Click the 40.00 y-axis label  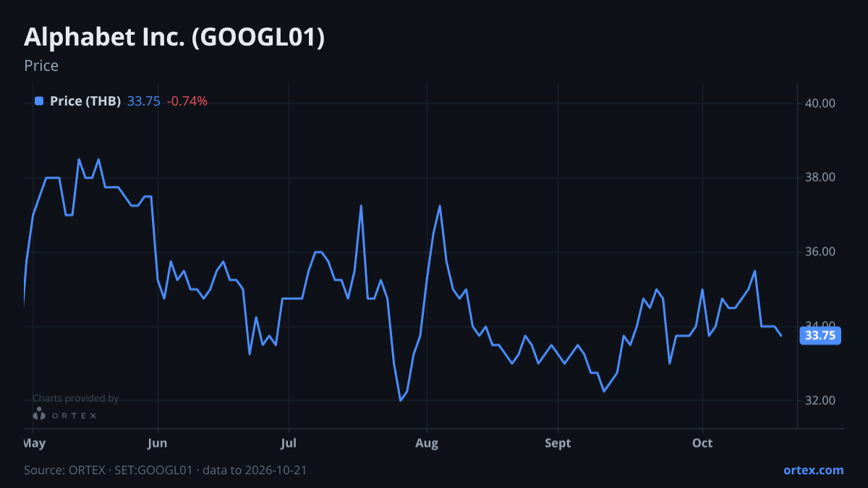click(820, 103)
